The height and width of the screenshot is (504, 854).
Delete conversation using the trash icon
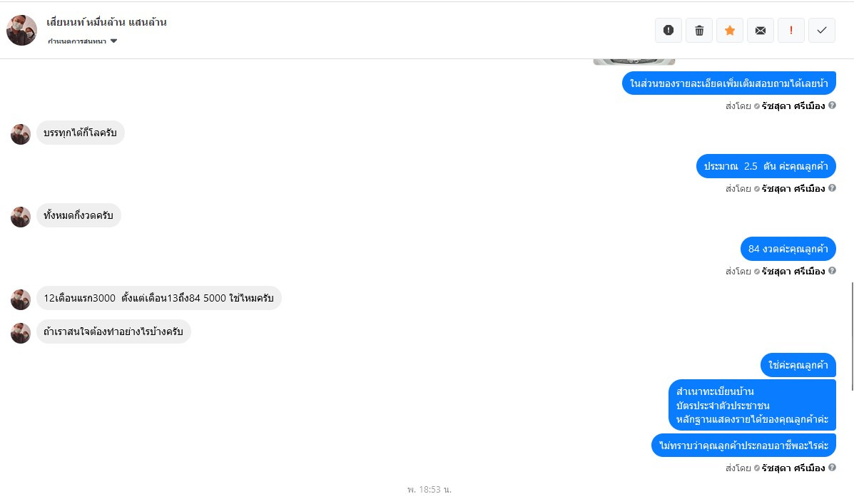click(x=699, y=31)
